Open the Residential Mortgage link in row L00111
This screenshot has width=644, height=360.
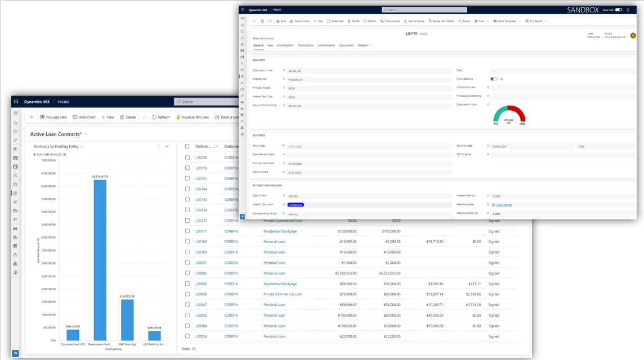tap(280, 231)
